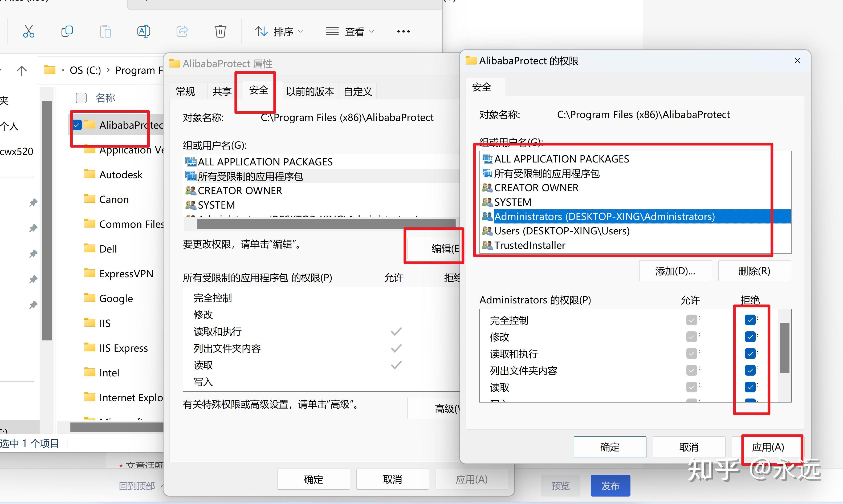
Task: Select the Intel folder icon
Action: (x=90, y=372)
